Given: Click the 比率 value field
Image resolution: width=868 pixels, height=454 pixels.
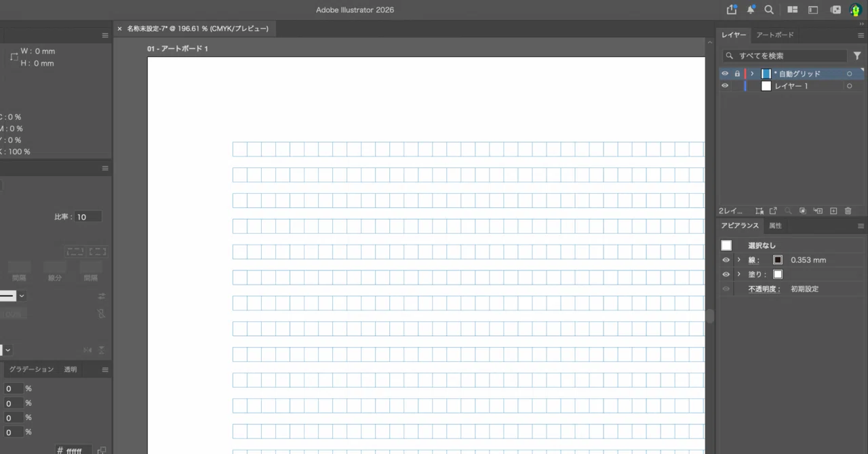Looking at the screenshot, I should click(x=88, y=217).
